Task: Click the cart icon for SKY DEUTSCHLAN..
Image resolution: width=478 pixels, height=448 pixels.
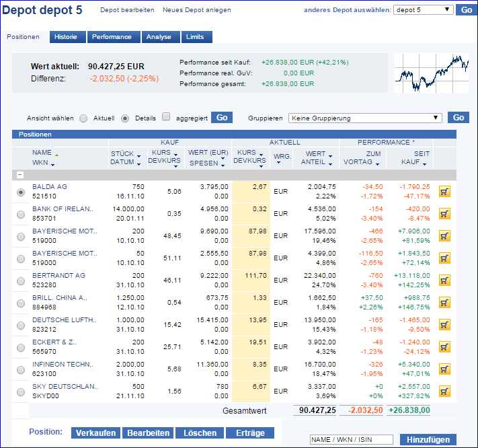Action: 444,391
